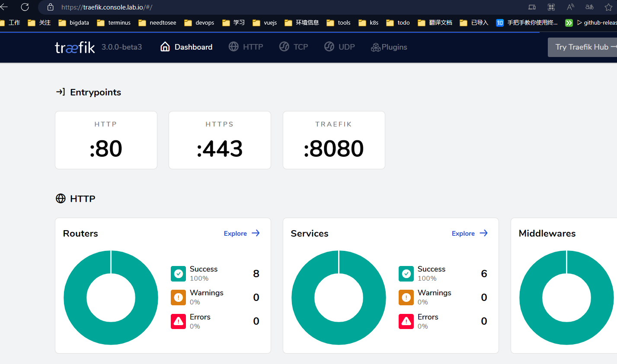This screenshot has height=364, width=617.
Task: Select the HTTP :80 entrypoint card
Action: [106, 140]
